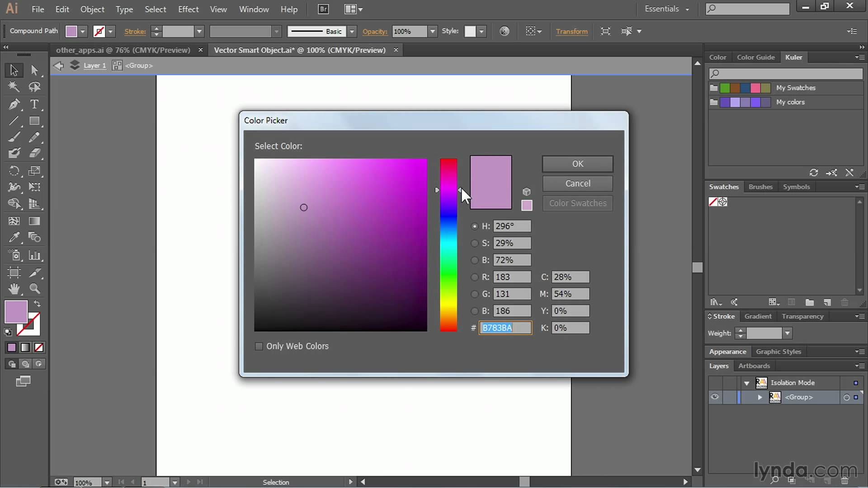This screenshot has width=868, height=488.
Task: Click the vertical hue spectrum slider
Action: coord(448,244)
